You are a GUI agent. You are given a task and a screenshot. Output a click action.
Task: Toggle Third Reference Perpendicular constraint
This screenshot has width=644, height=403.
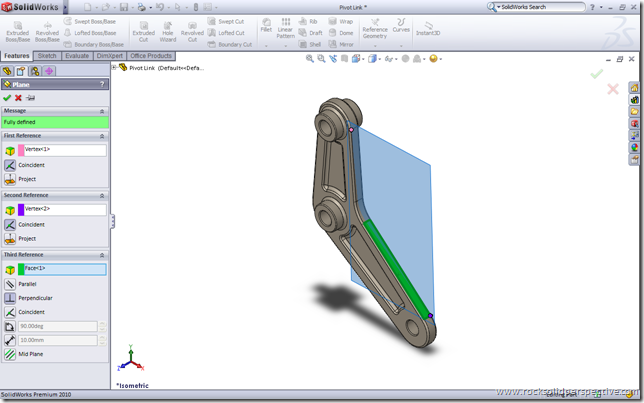point(10,298)
